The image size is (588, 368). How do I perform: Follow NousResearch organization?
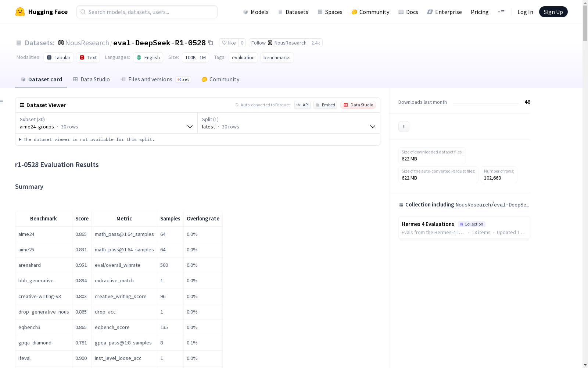279,43
